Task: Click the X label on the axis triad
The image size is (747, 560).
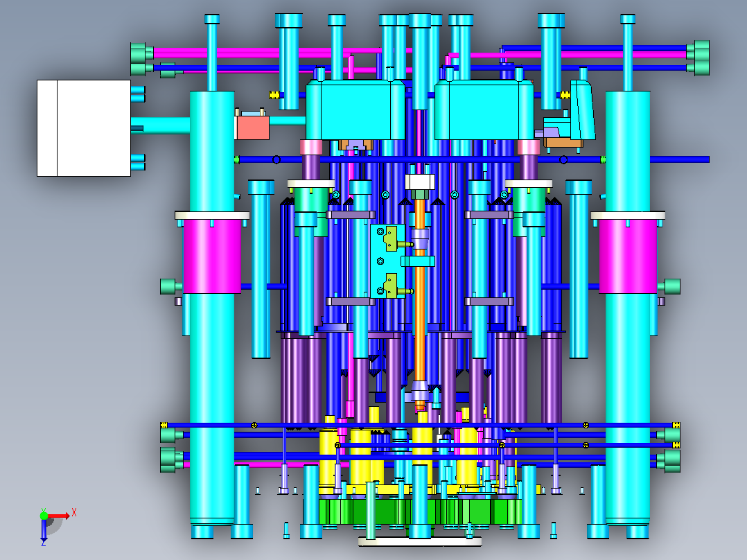Action: [x=74, y=512]
